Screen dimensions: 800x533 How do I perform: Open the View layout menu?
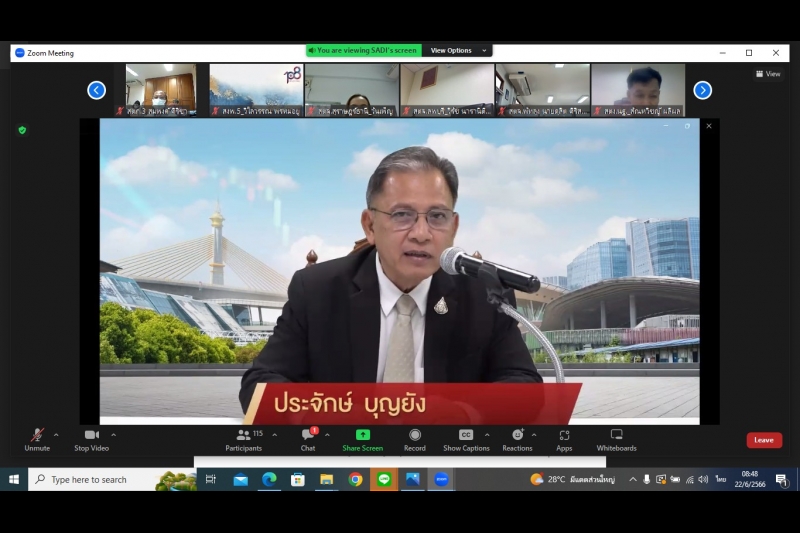768,74
